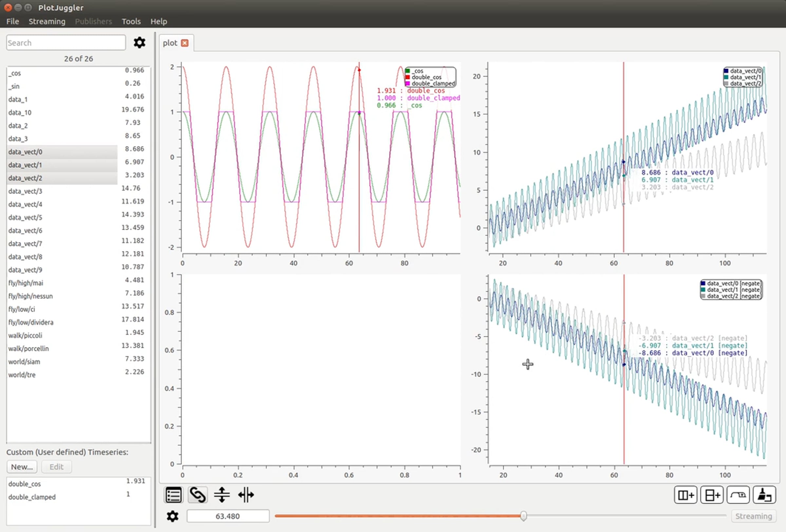The height and width of the screenshot is (532, 786).
Task: Open the Tools menu
Action: tap(131, 21)
